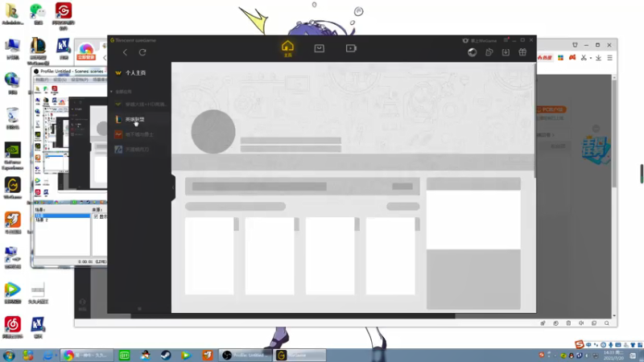Open the WeChat desktop icon

pos(38,14)
